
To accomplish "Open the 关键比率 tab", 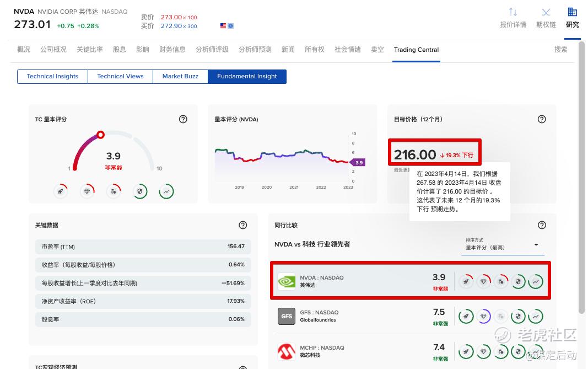I will [x=90, y=50].
